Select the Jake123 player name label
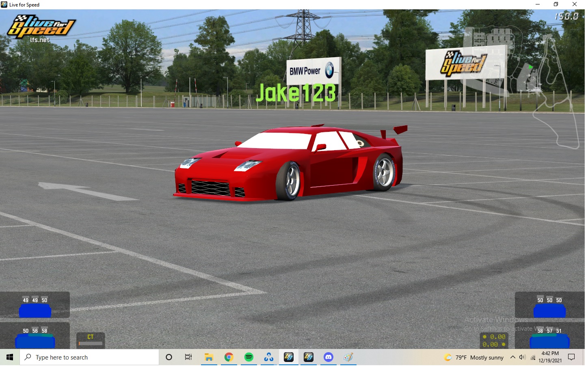588x366 pixels. [x=296, y=93]
